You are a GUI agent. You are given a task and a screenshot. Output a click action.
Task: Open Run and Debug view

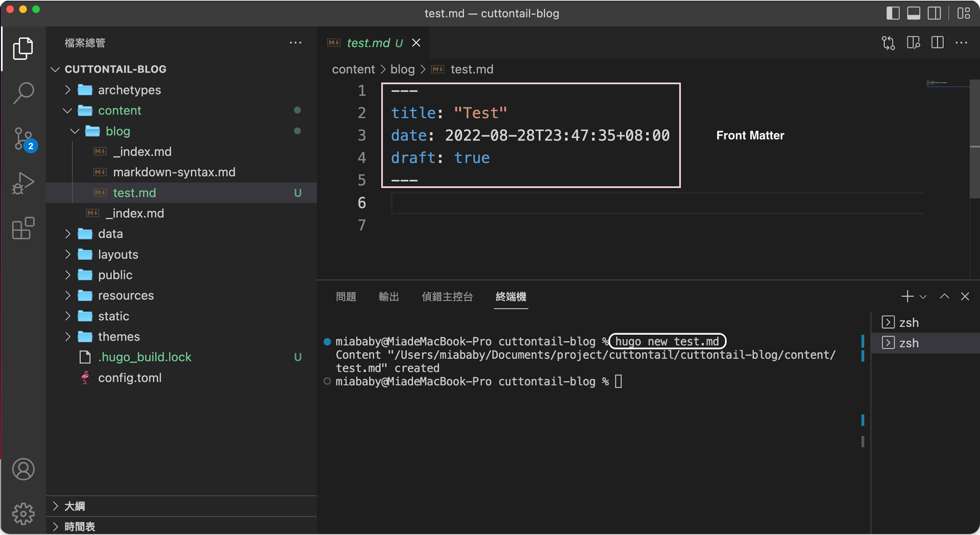(x=23, y=183)
